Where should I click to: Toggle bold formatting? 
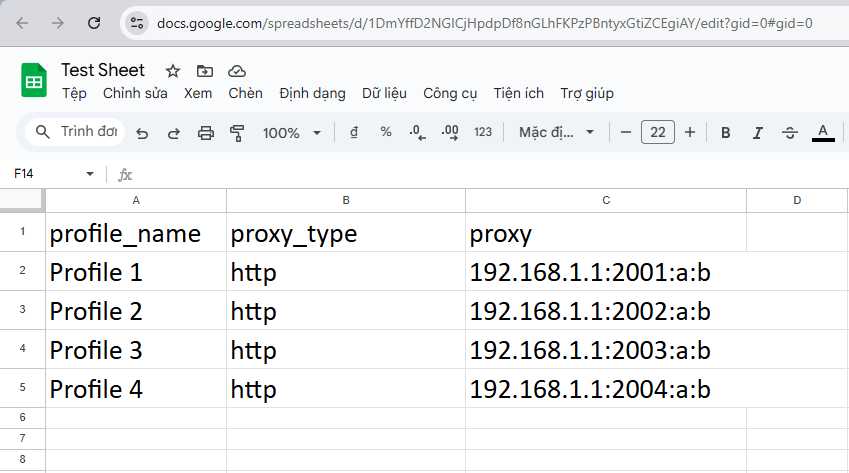pyautogui.click(x=726, y=133)
